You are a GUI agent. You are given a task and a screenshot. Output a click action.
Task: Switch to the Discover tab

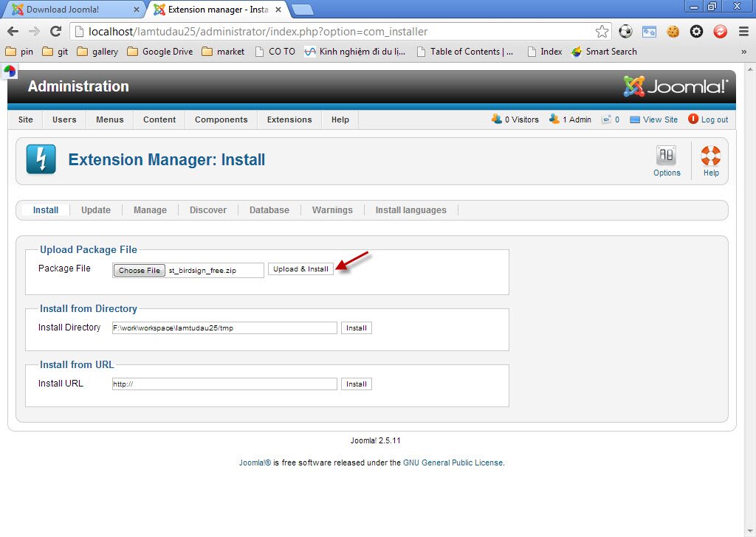pos(208,209)
